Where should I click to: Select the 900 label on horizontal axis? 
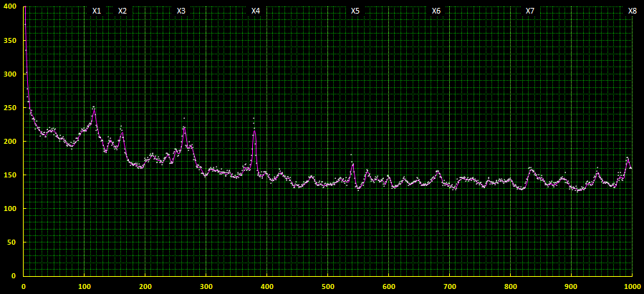click(571, 286)
